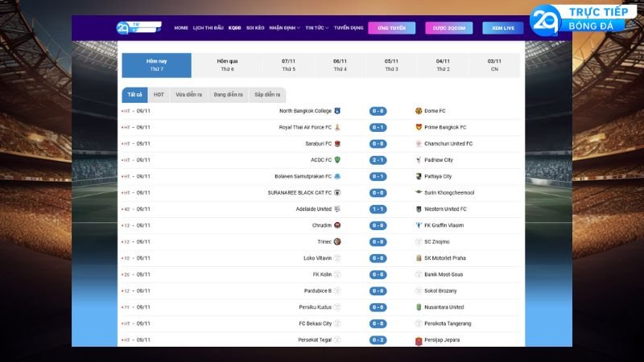Click the 2Q site logo in header
Image resolution: width=644 pixels, height=362 pixels.
pos(138,27)
